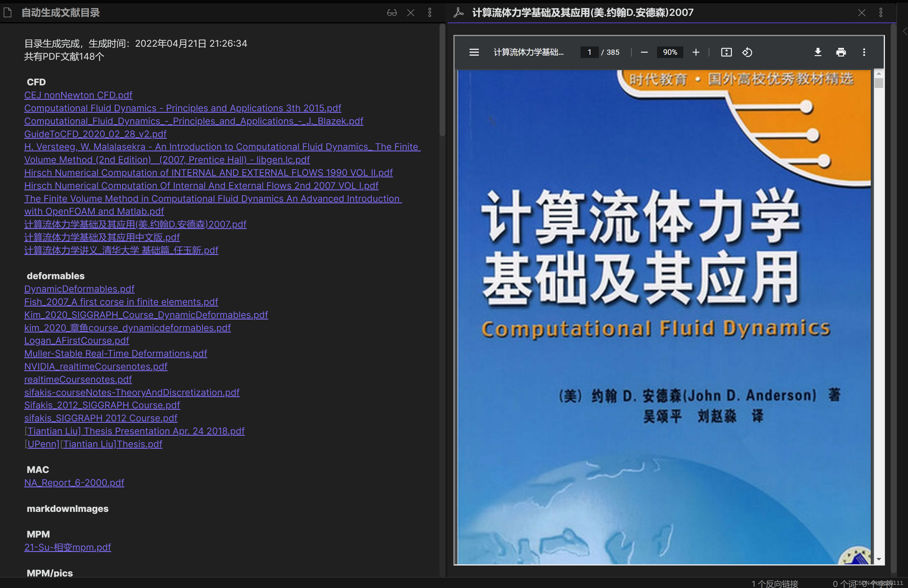
Task: Open more options menu for PDF pane
Action: tap(881, 13)
